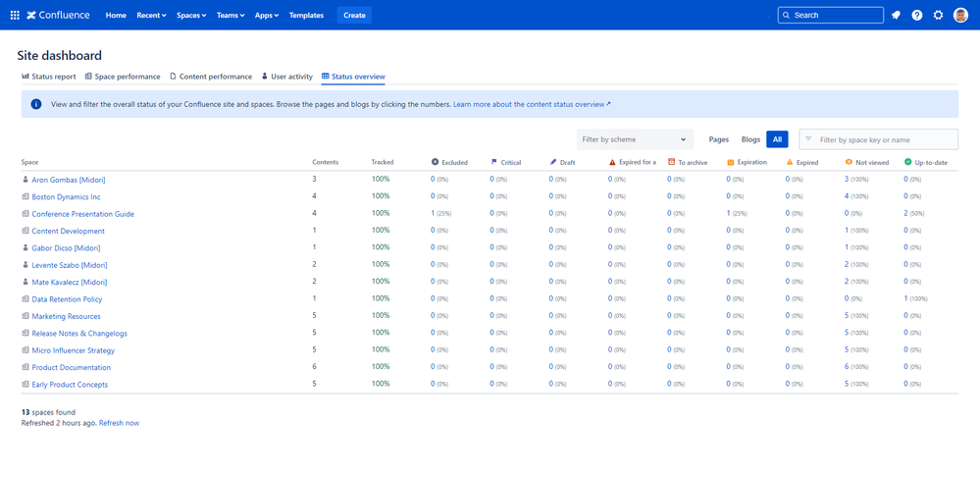Click the Create button

pos(354,16)
